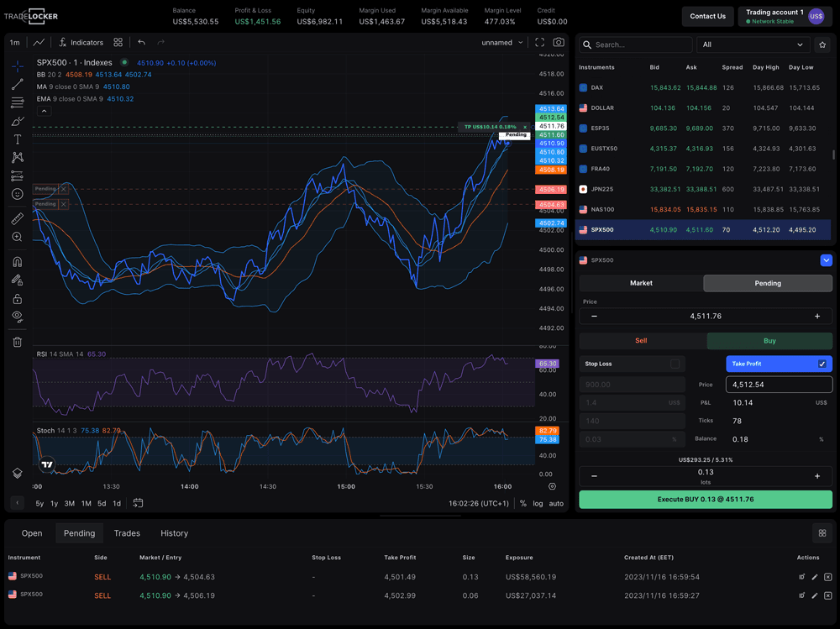Click the undo arrow in chart toolbar
Screen dimensions: 840x629
[x=141, y=43]
